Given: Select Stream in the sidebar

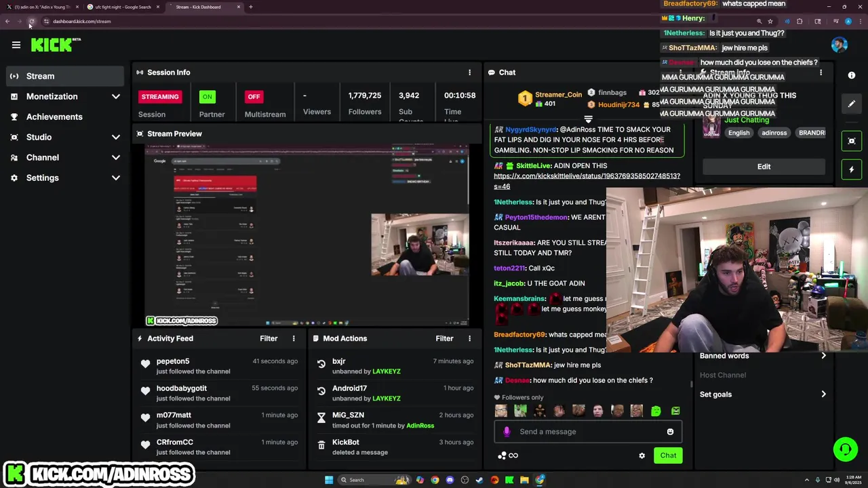Looking at the screenshot, I should 66,76.
